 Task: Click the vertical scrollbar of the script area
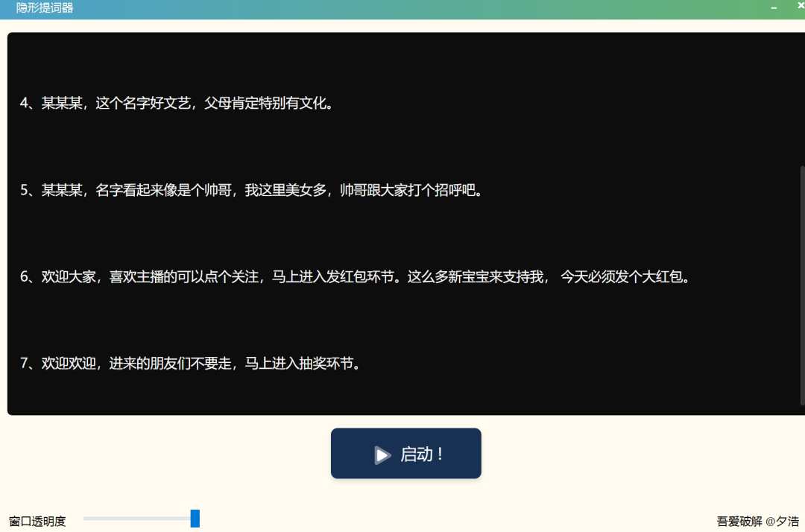802,285
